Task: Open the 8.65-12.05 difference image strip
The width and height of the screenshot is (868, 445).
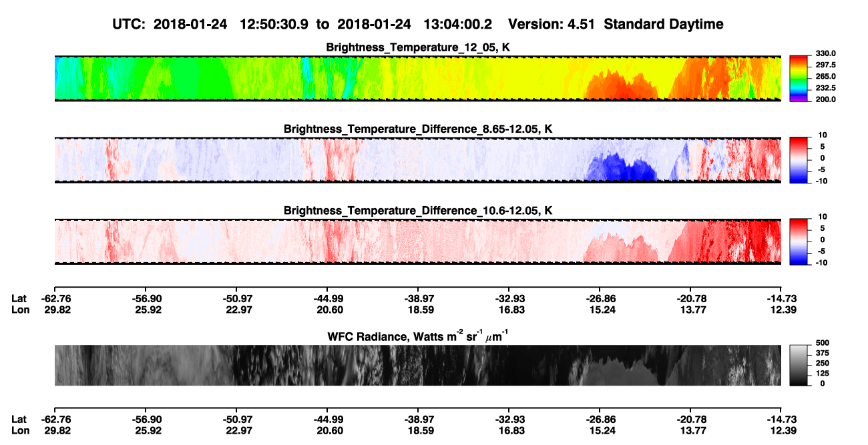Action: pyautogui.click(x=418, y=159)
